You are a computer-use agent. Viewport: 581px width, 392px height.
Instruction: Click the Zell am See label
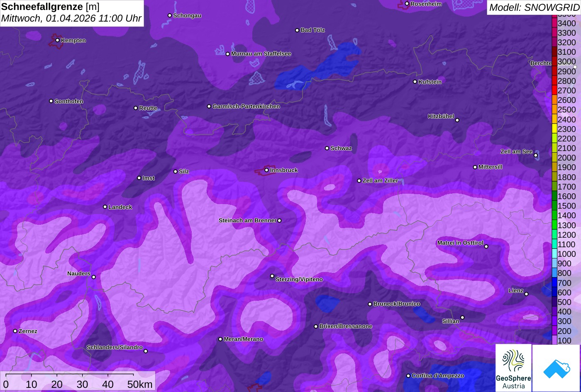pos(516,151)
